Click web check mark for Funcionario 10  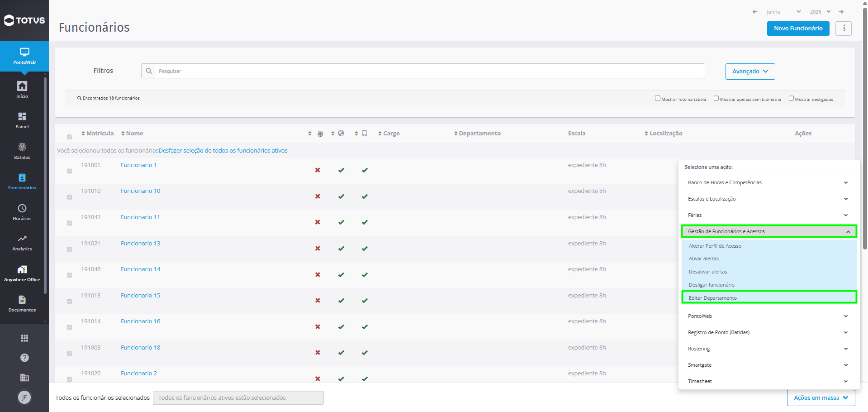[341, 196]
